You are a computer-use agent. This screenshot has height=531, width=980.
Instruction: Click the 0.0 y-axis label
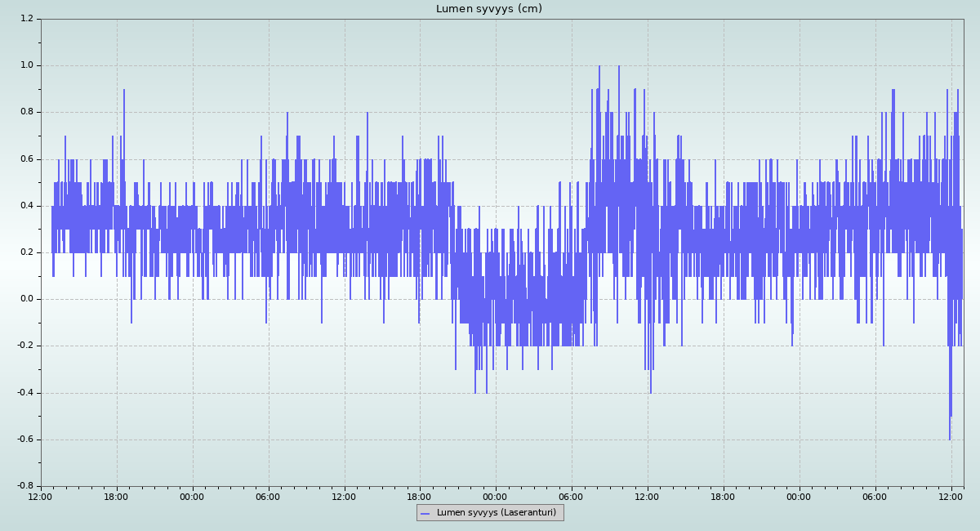[27, 299]
